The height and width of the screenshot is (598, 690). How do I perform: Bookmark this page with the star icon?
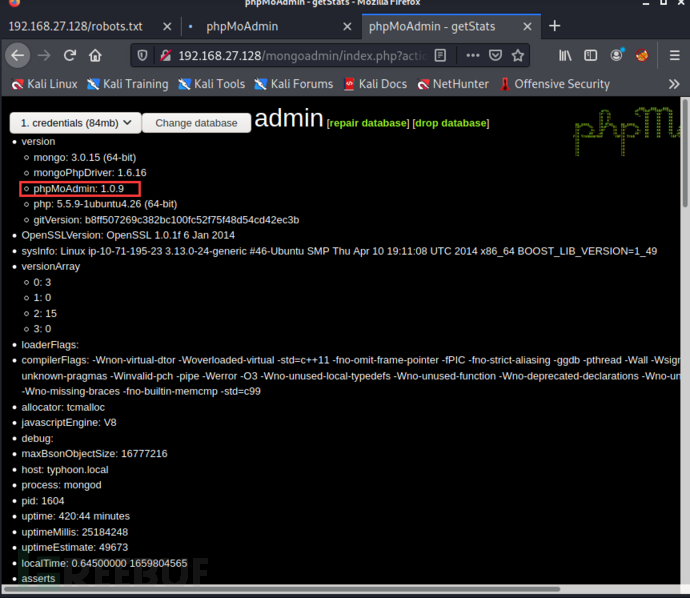(518, 55)
